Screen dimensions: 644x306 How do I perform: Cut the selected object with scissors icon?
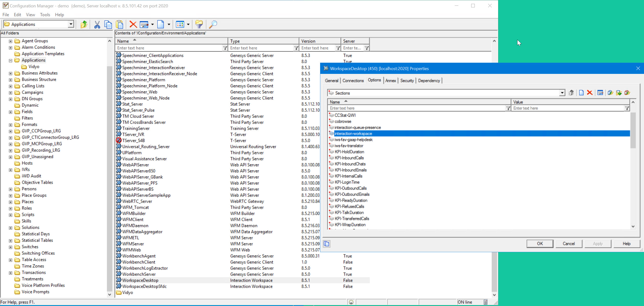click(97, 24)
